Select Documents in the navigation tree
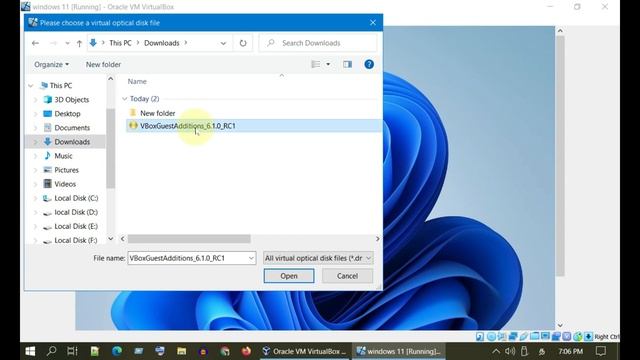Screen dimensions: 640x360 (67, 128)
